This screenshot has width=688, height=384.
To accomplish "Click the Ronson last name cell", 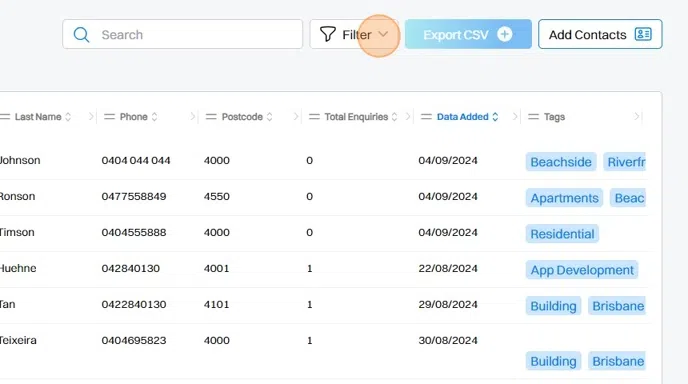I will 18,197.
